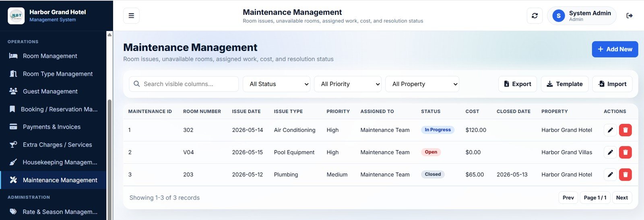Delete maintenance record for room V04
This screenshot has height=220, width=644.
pos(625,152)
